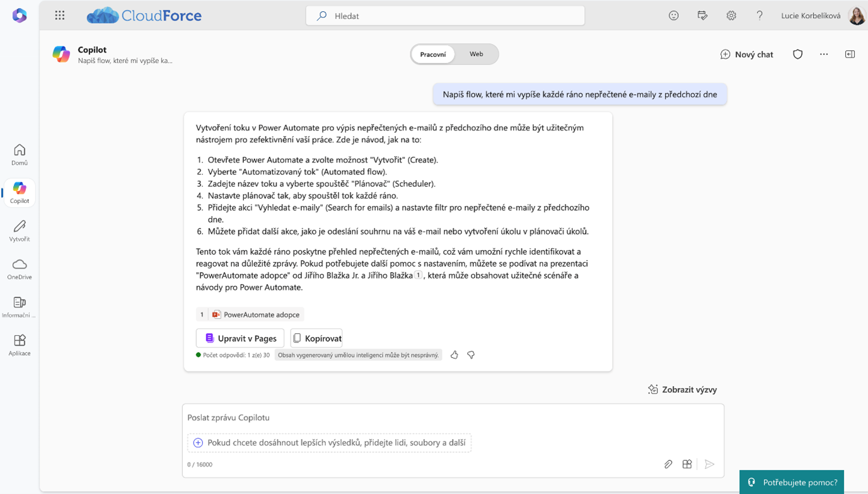Click Potřebujete pomoc? button

[x=792, y=482]
